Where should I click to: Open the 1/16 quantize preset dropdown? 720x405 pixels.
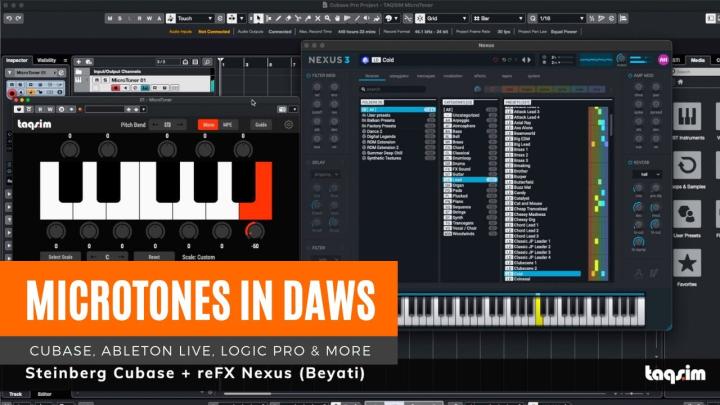(562, 18)
